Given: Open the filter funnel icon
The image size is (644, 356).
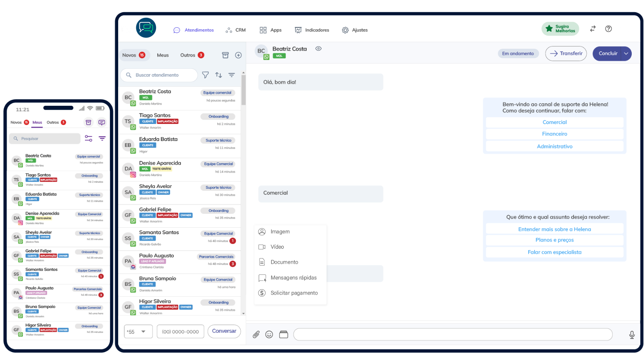Looking at the screenshot, I should [x=205, y=75].
